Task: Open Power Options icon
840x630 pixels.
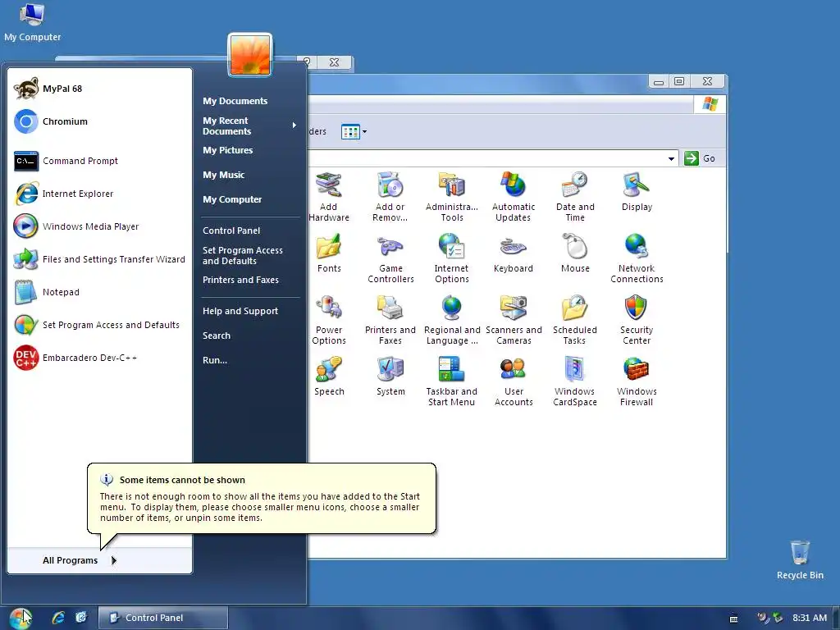Action: [x=329, y=320]
